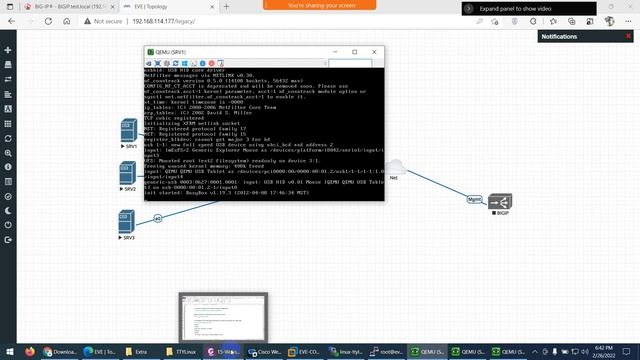Click the taskbar preview thumbnail
The height and width of the screenshot is (360, 640).
click(x=223, y=318)
